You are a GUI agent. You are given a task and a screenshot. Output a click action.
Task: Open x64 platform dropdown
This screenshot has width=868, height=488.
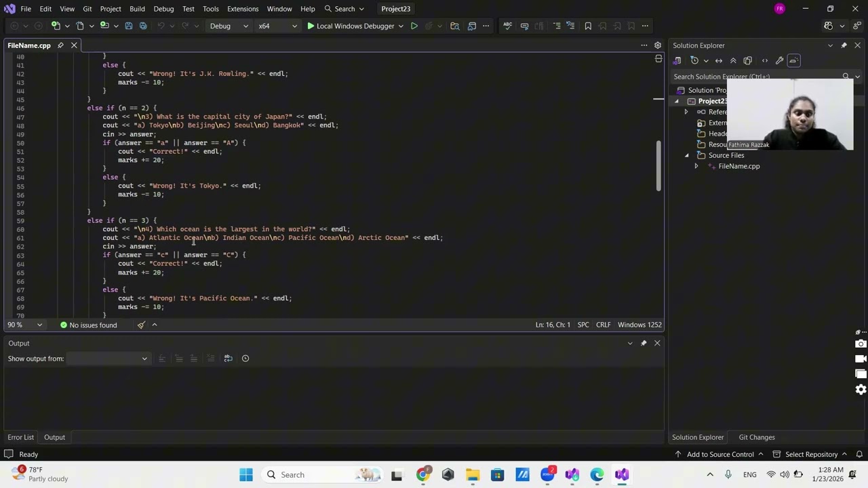pyautogui.click(x=277, y=26)
